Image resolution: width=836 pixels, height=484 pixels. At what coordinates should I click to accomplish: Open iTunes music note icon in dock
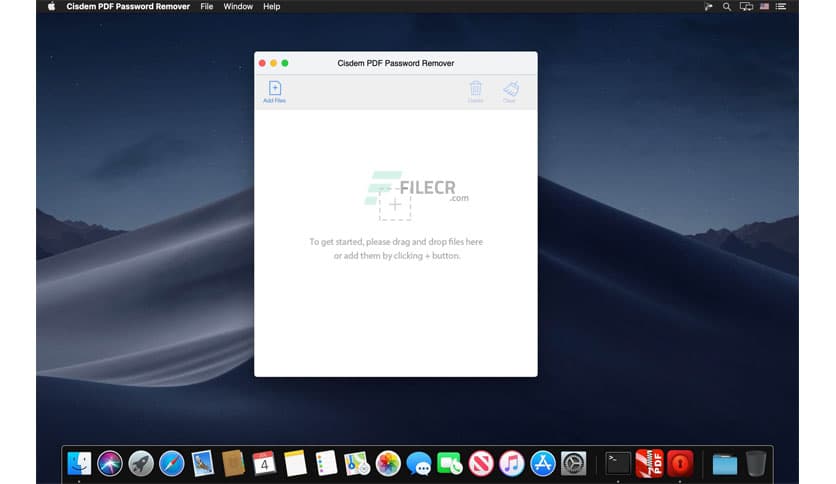[x=512, y=463]
